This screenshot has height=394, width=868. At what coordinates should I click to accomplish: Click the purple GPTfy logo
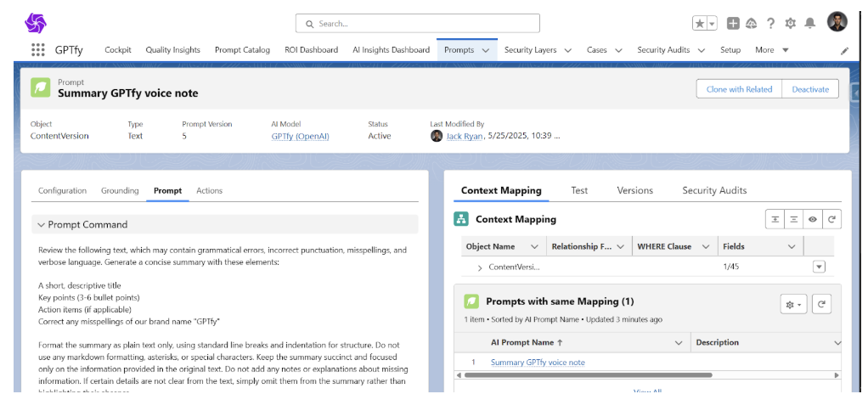point(36,23)
